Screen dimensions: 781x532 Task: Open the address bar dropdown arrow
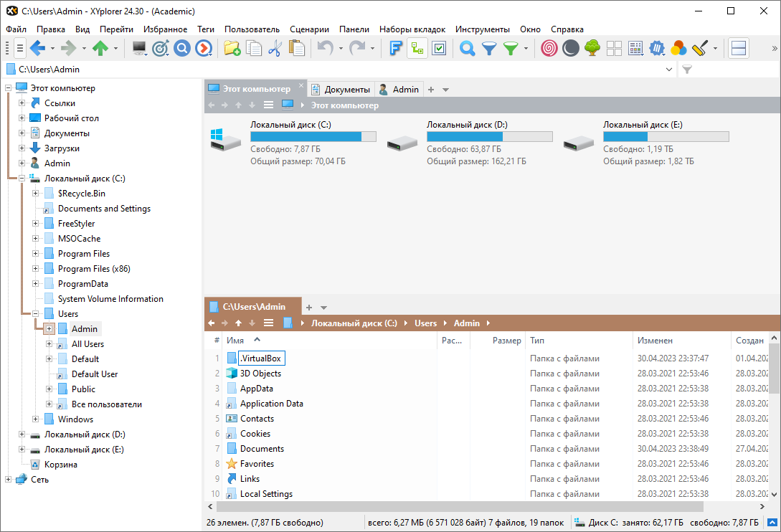669,70
